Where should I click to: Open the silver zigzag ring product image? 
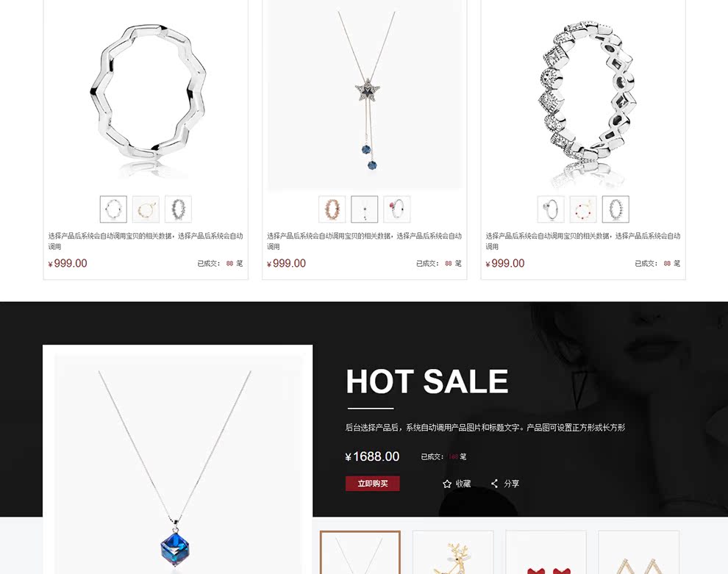pyautogui.click(x=146, y=95)
